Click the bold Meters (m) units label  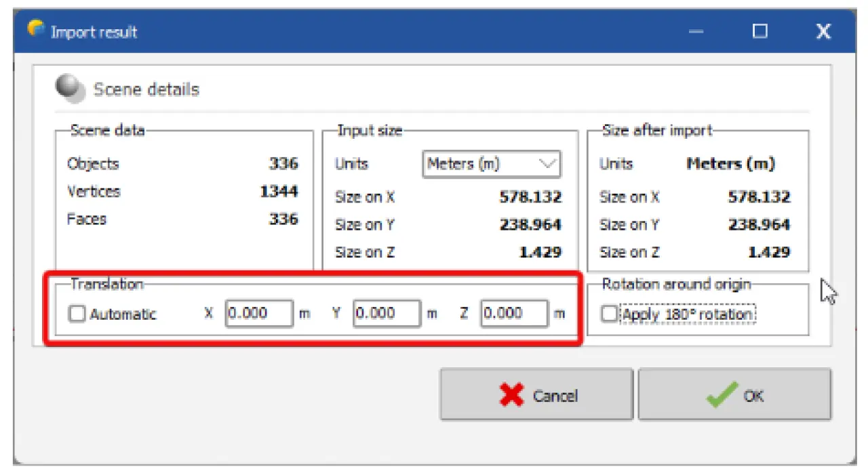[730, 164]
